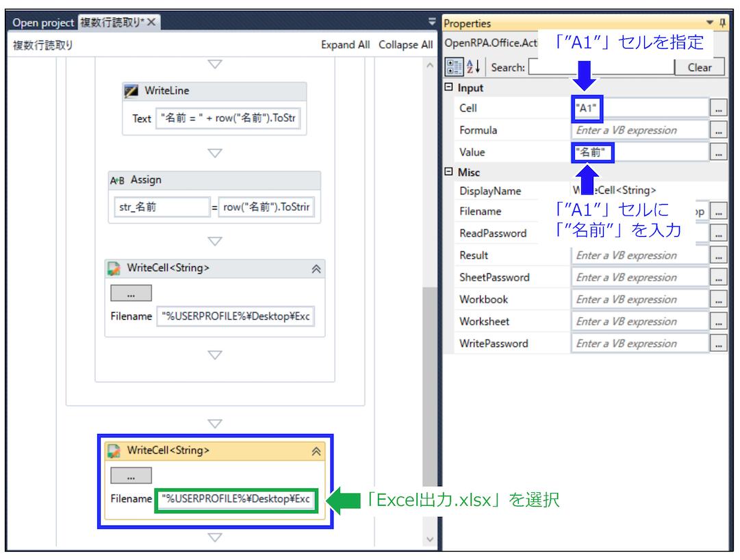The image size is (740, 560).
Task: Open expression editor for Workbook property
Action: (718, 300)
